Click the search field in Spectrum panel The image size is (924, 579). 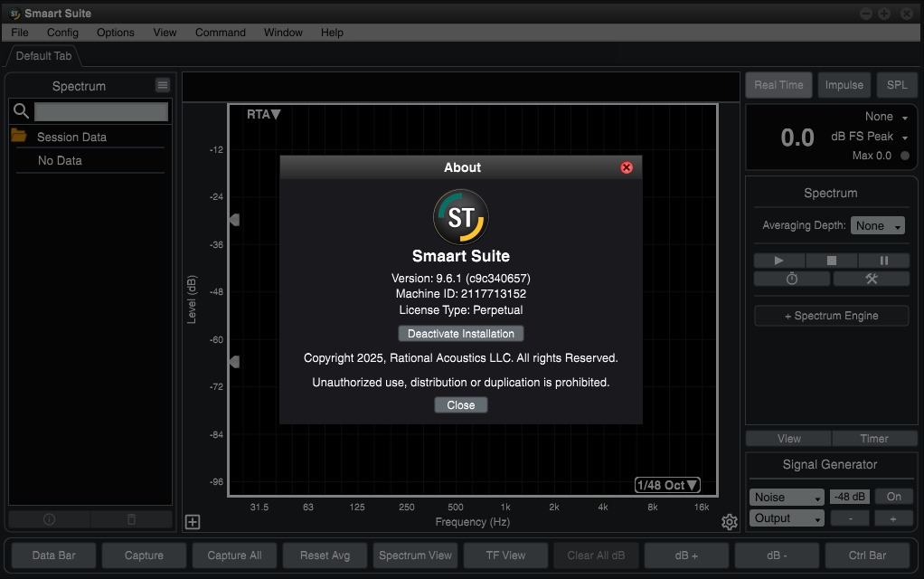(100, 111)
